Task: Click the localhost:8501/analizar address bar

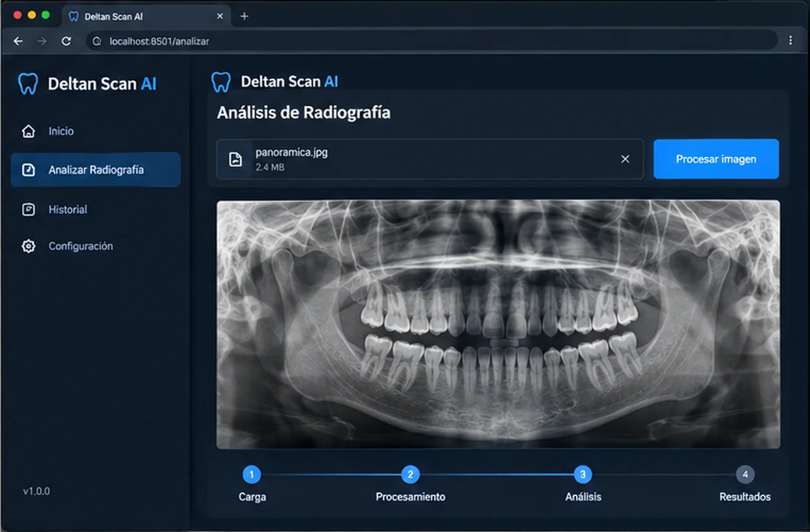Action: pyautogui.click(x=432, y=41)
